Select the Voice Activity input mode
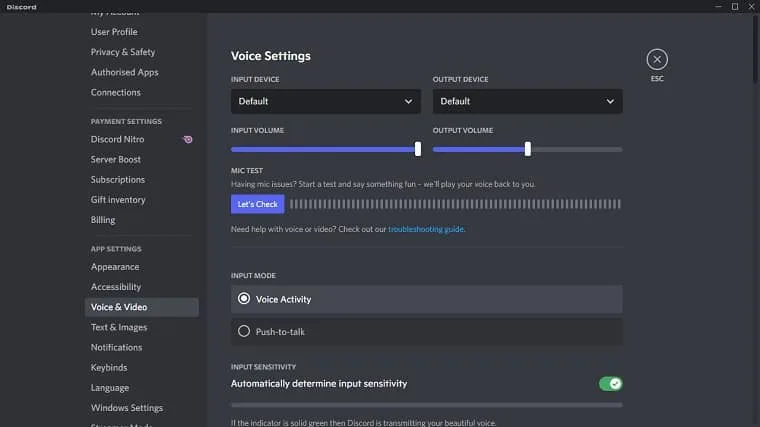Screen dimensions: 760x427 click(427, 299)
